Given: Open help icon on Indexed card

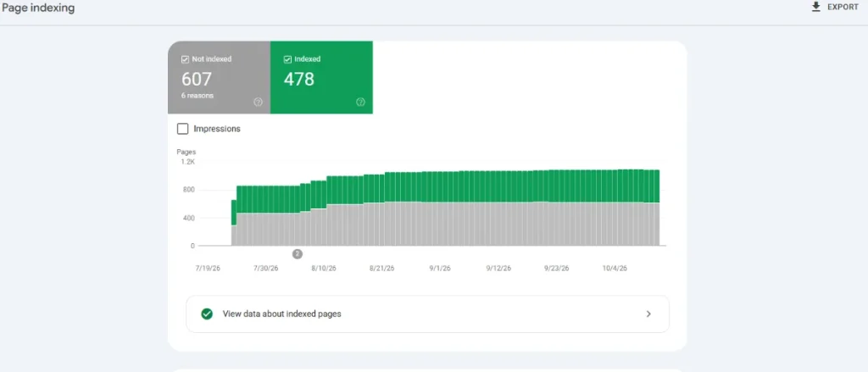Looking at the screenshot, I should (x=360, y=102).
